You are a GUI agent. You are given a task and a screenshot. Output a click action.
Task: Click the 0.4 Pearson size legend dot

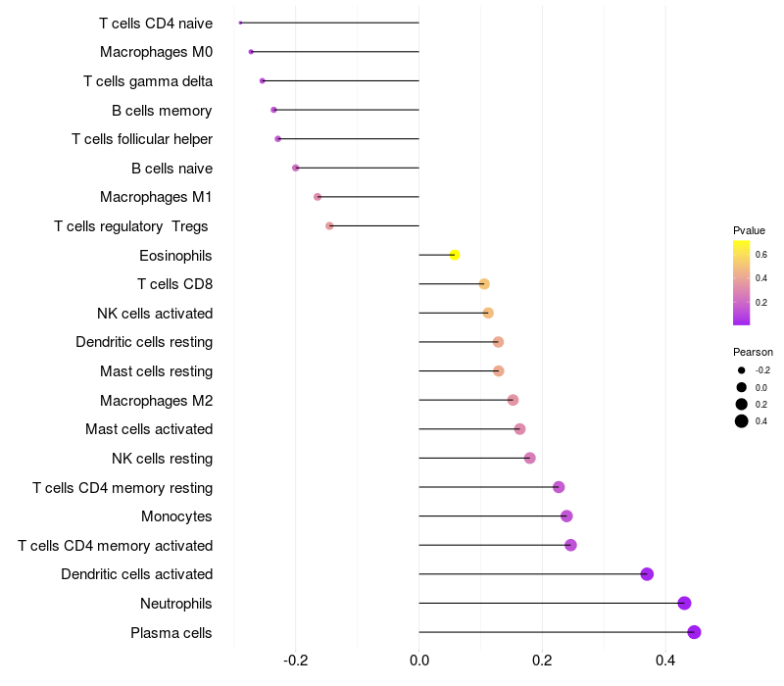742,421
